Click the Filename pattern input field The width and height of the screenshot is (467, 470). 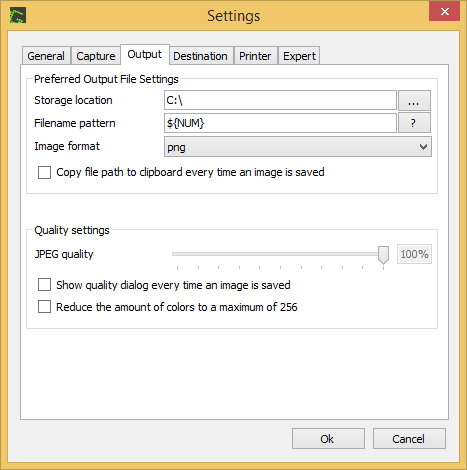pyautogui.click(x=280, y=123)
